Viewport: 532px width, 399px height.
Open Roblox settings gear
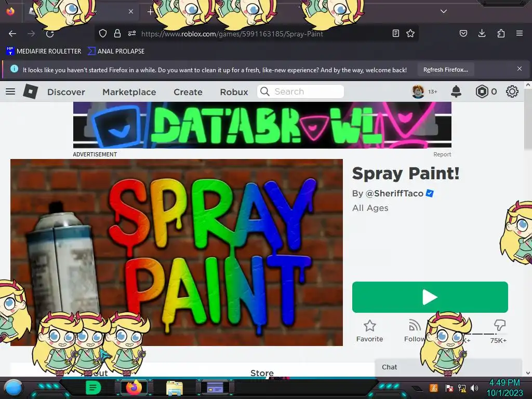pos(512,91)
